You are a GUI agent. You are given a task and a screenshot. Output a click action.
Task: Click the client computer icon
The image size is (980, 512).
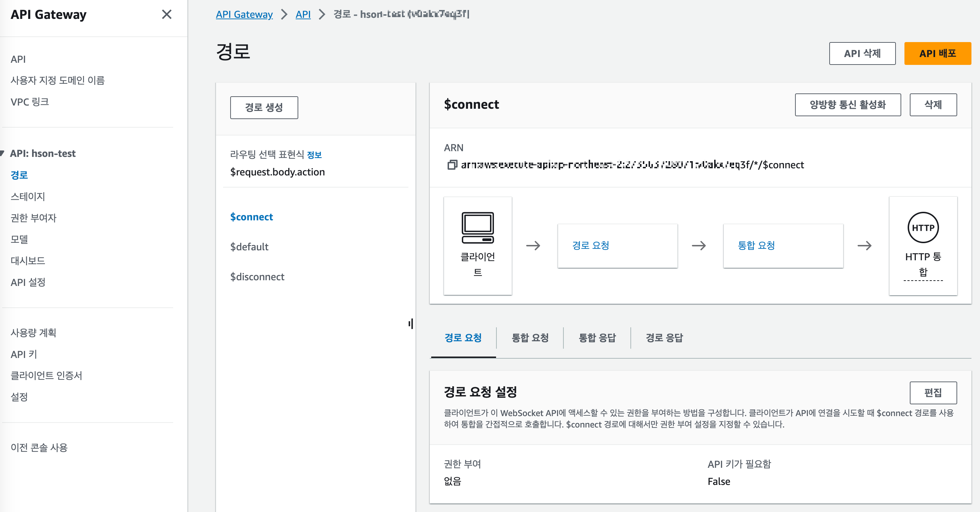click(478, 227)
